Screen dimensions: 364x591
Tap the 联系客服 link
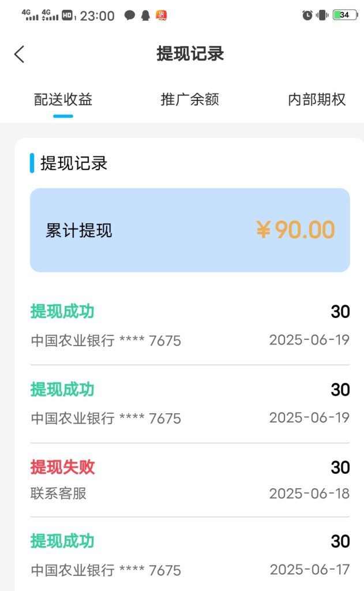58,493
